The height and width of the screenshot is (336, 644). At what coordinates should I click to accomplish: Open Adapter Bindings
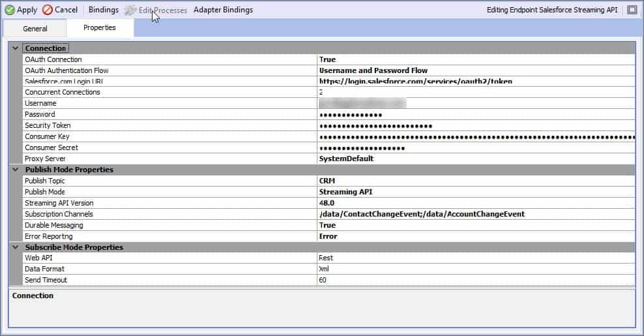[x=223, y=10]
